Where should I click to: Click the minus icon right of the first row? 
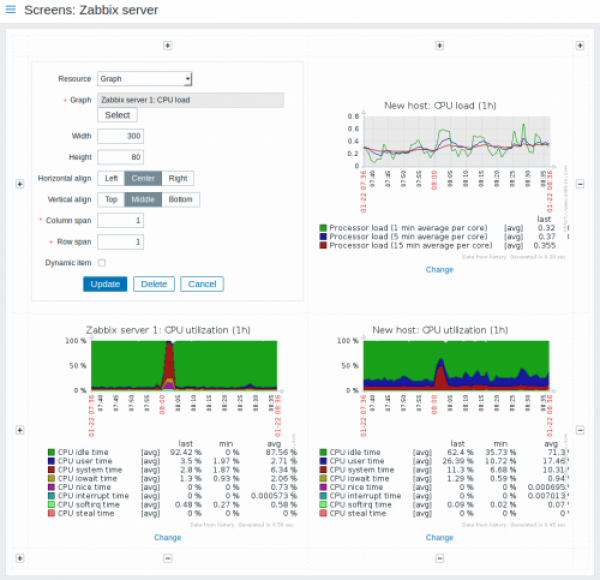(x=581, y=183)
